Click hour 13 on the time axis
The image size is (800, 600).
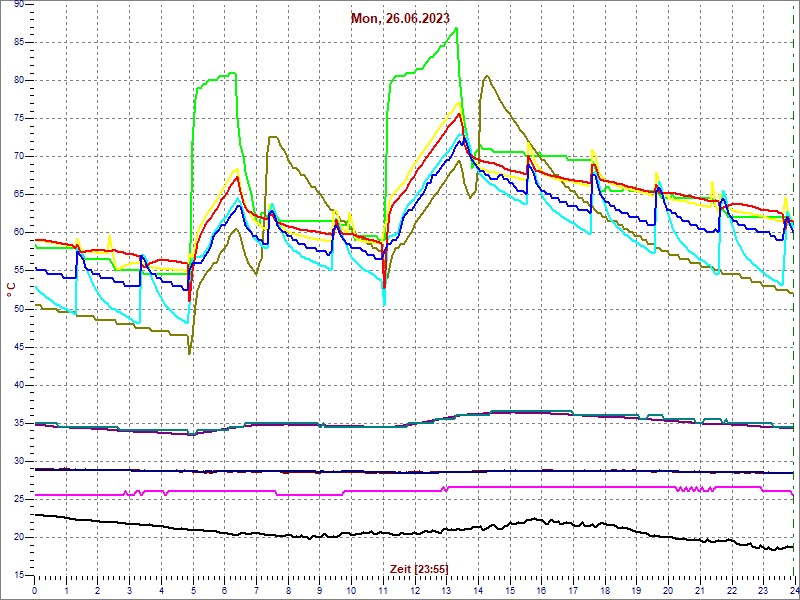click(x=446, y=591)
